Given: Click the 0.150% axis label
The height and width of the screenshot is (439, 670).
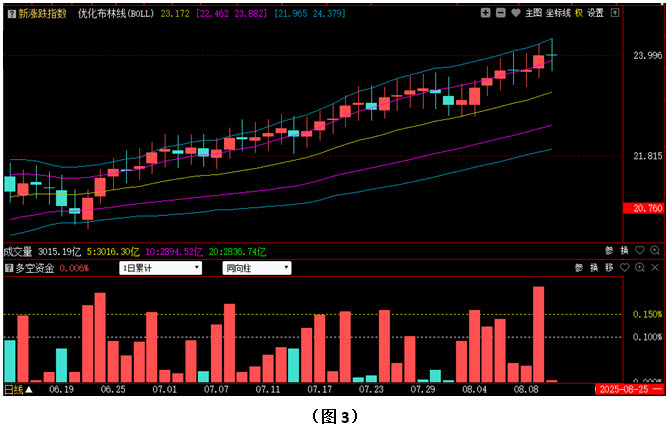Looking at the screenshot, I should click(x=647, y=315).
